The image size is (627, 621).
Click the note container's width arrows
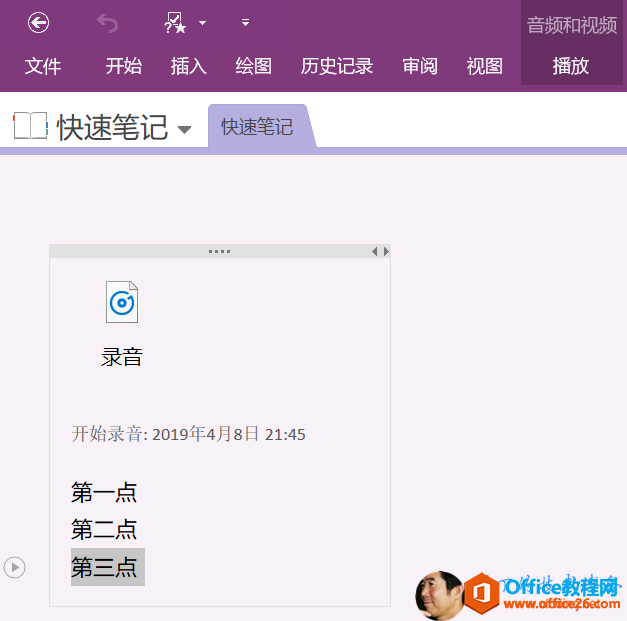(x=381, y=251)
